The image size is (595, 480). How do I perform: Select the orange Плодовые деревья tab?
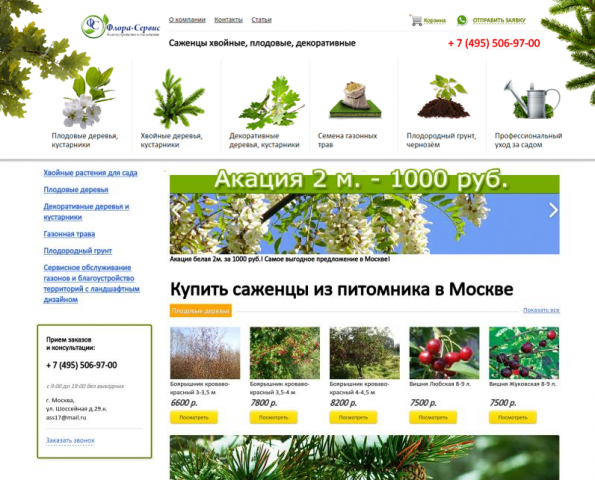click(x=200, y=311)
